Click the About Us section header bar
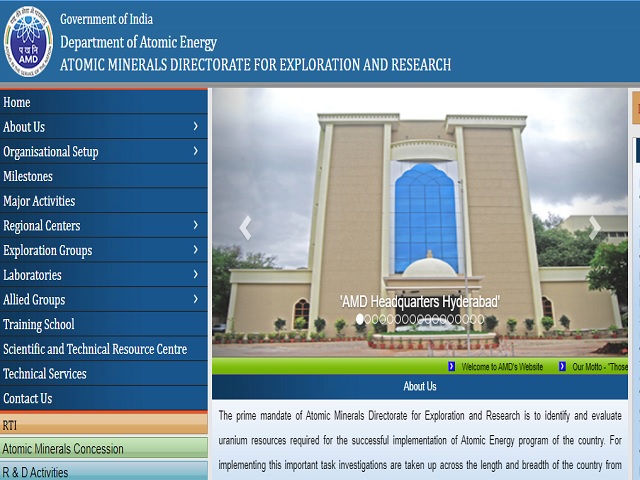 coord(420,387)
